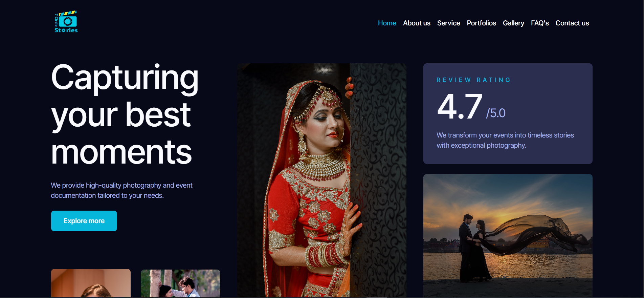Click the bride in red portrait photo

pos(321,179)
